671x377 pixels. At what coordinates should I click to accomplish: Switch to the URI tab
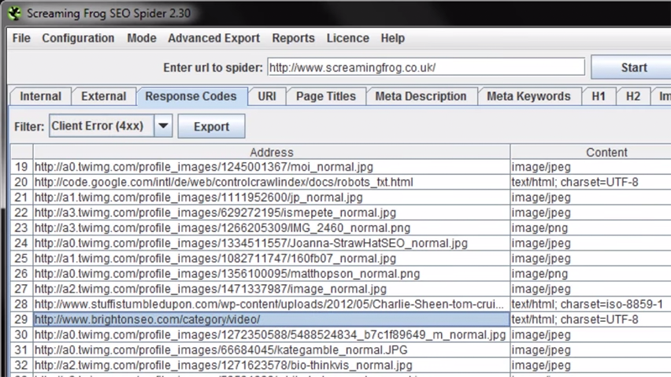coord(267,96)
